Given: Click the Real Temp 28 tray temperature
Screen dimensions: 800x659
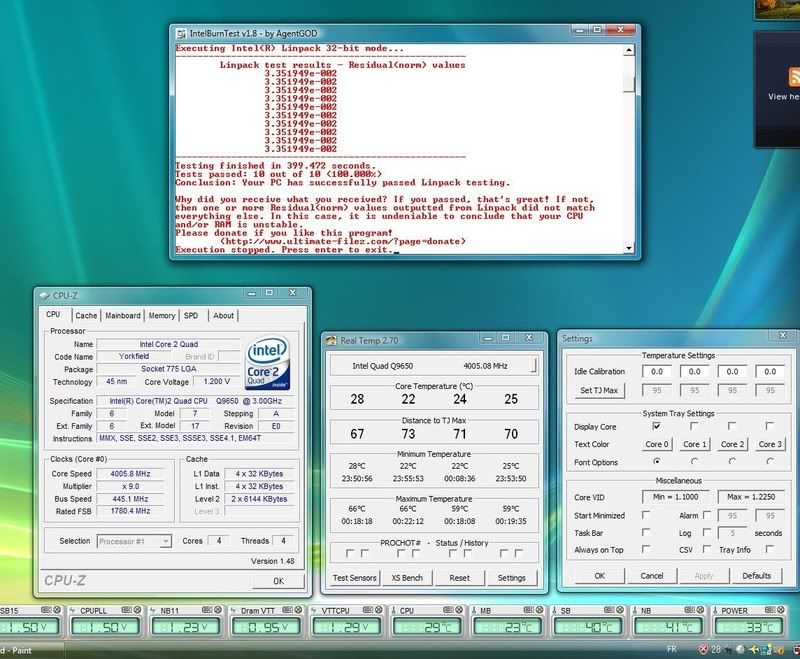Looking at the screenshot, I should 716,649.
